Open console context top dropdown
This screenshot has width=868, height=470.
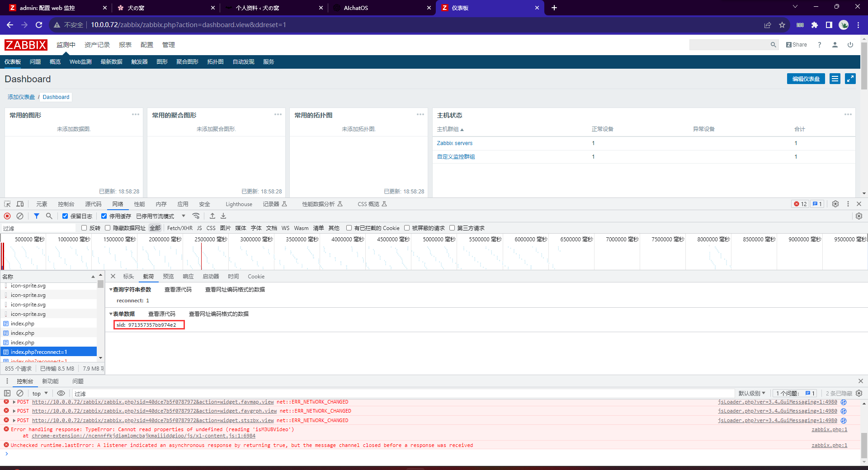click(x=40, y=393)
